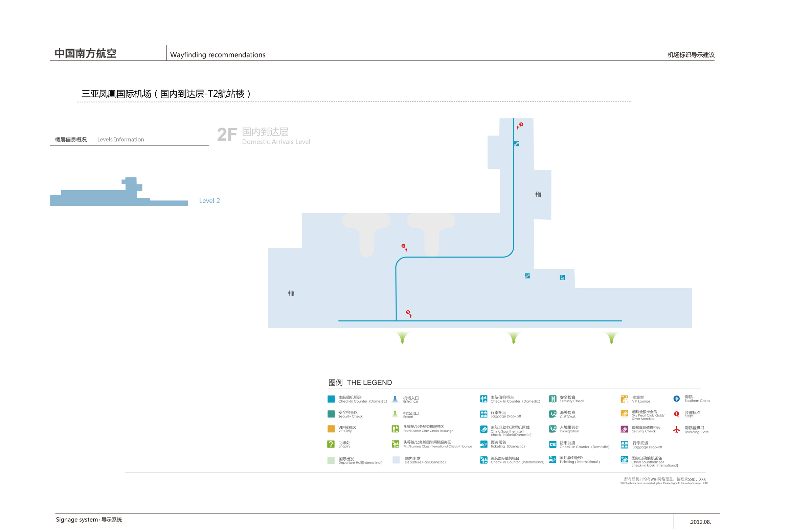This screenshot has height=529, width=812.
Task: Click the "图例 THE LEGEND" heading
Action: point(360,382)
